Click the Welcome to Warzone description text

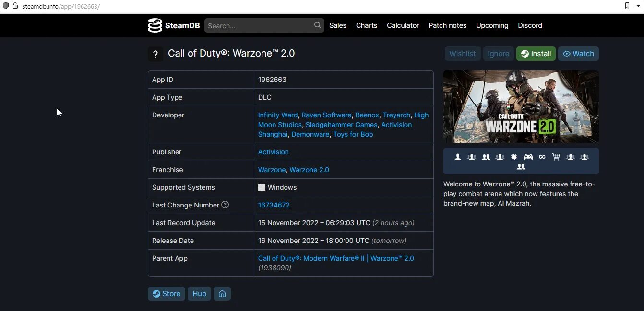519,194
